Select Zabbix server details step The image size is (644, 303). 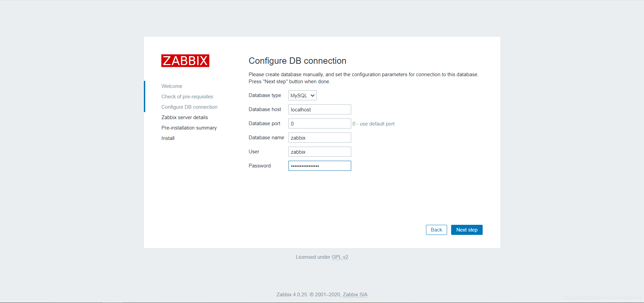pyautogui.click(x=184, y=117)
